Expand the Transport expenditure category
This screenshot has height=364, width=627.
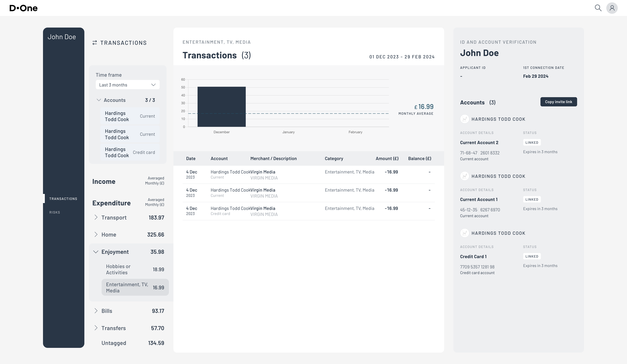(96, 217)
